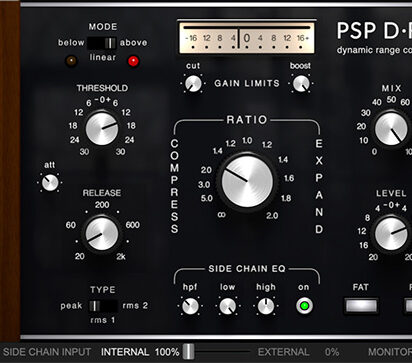Click the 'above' mode label
Screen dimensions: 412x363
click(x=133, y=43)
